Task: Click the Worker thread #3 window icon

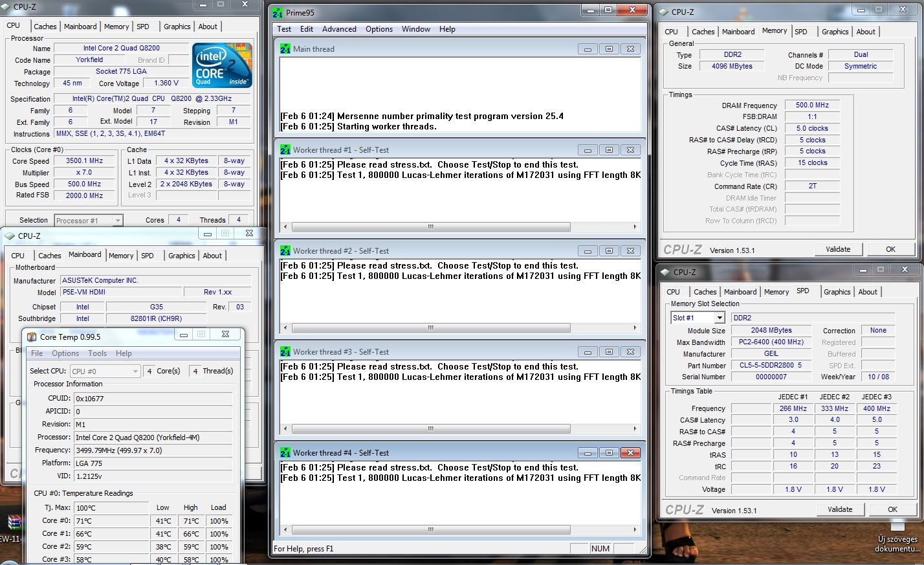Action: pos(285,351)
